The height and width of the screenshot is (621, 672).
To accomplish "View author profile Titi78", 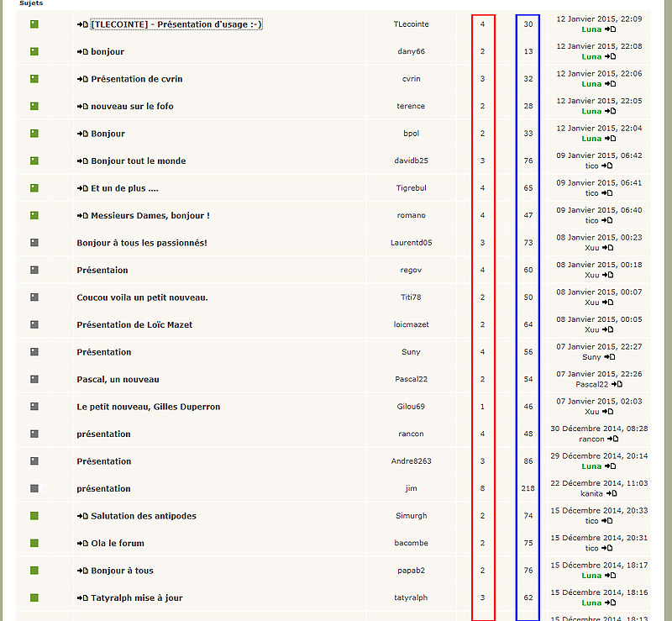I will pyautogui.click(x=411, y=297).
